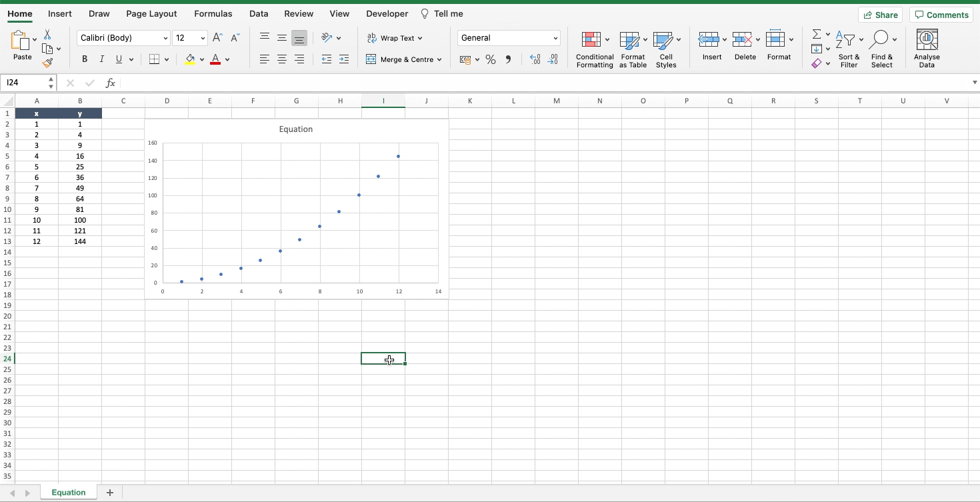
Task: Switch to the Formulas ribbon tab
Action: coord(213,13)
